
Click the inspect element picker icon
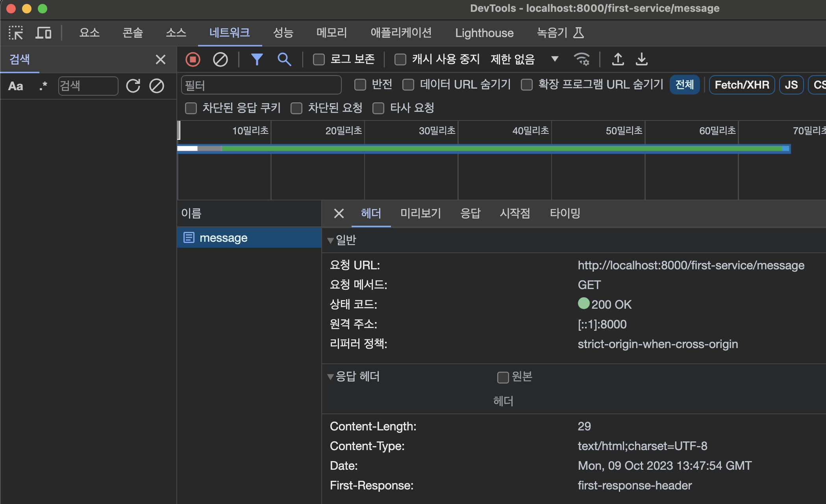16,33
